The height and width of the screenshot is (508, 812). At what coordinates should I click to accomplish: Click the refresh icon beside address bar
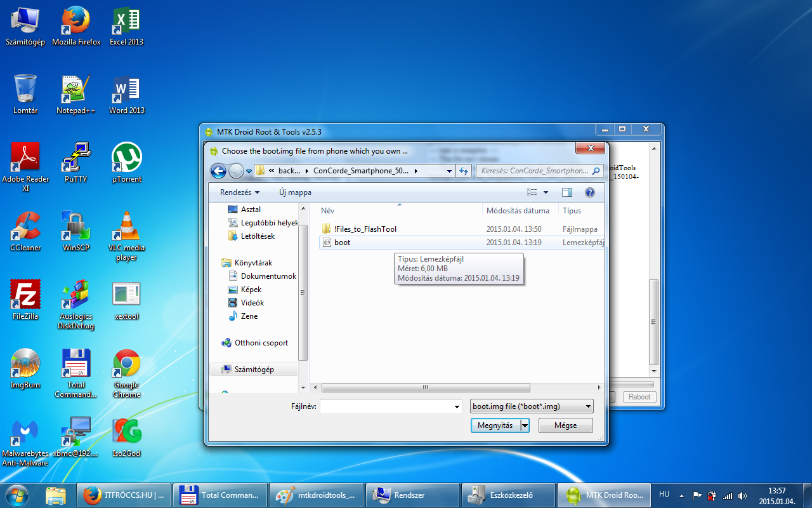point(464,171)
